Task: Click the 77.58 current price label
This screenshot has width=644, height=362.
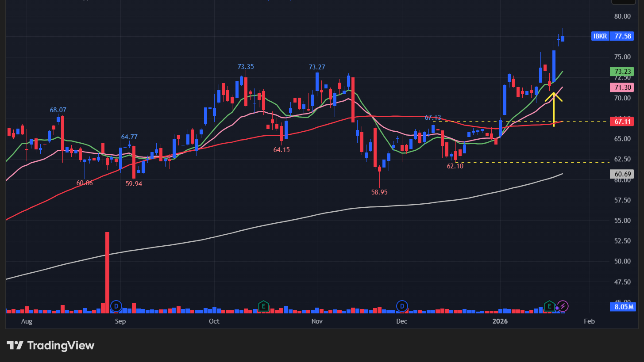Action: tap(622, 36)
